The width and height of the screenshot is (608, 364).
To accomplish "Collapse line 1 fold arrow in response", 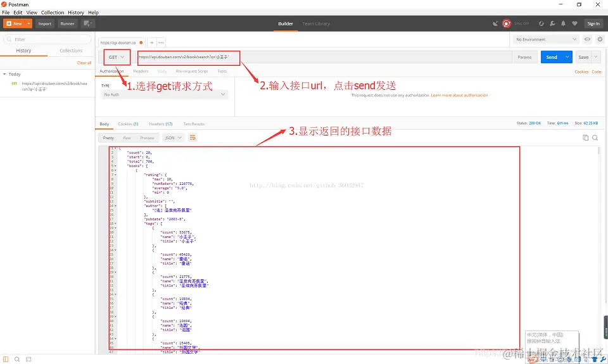I will click(x=115, y=148).
